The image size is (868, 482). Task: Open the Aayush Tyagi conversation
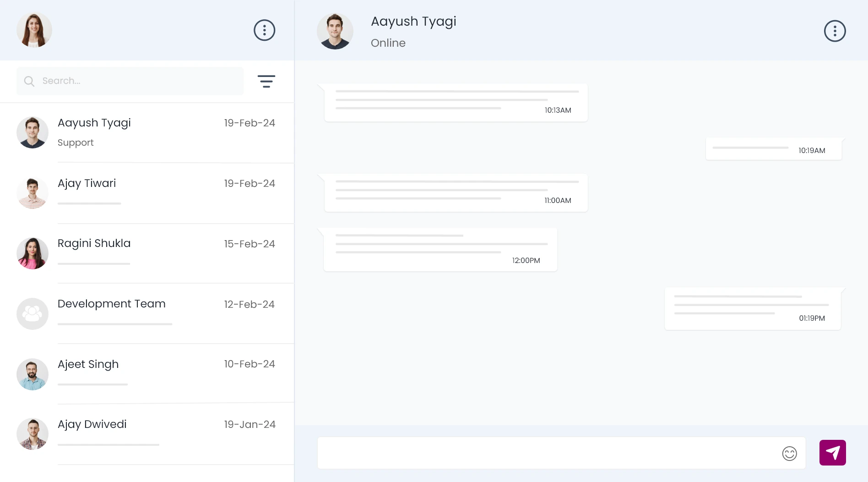tap(146, 132)
